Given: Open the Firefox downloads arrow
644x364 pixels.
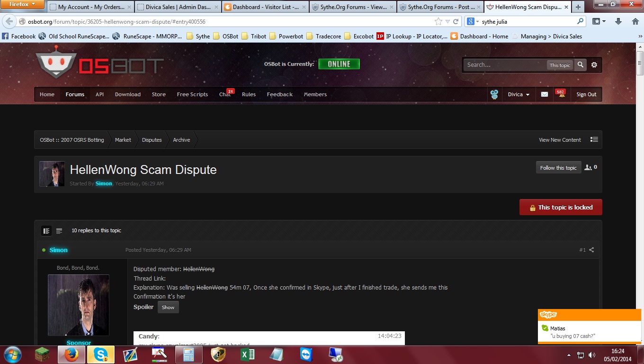Looking at the screenshot, I should click(x=618, y=21).
